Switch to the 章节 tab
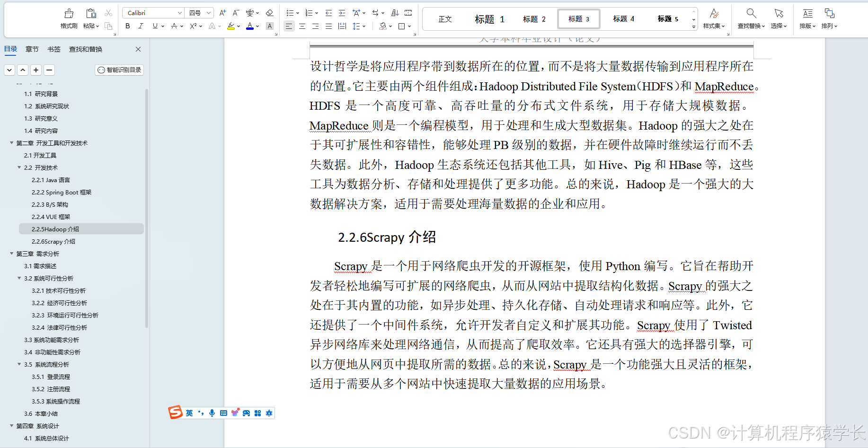The image size is (868, 448). click(32, 49)
